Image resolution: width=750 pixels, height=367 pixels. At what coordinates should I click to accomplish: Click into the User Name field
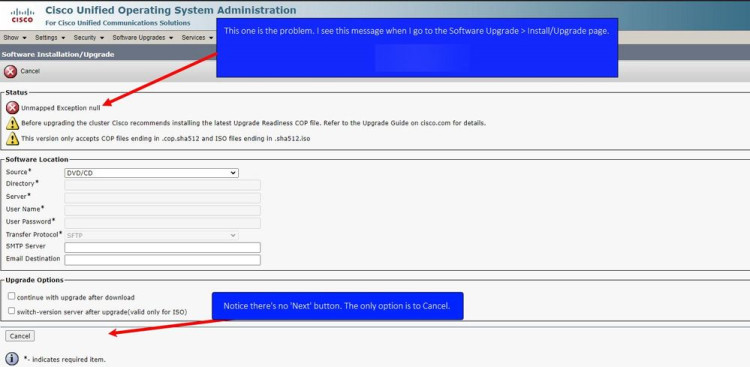click(x=163, y=210)
